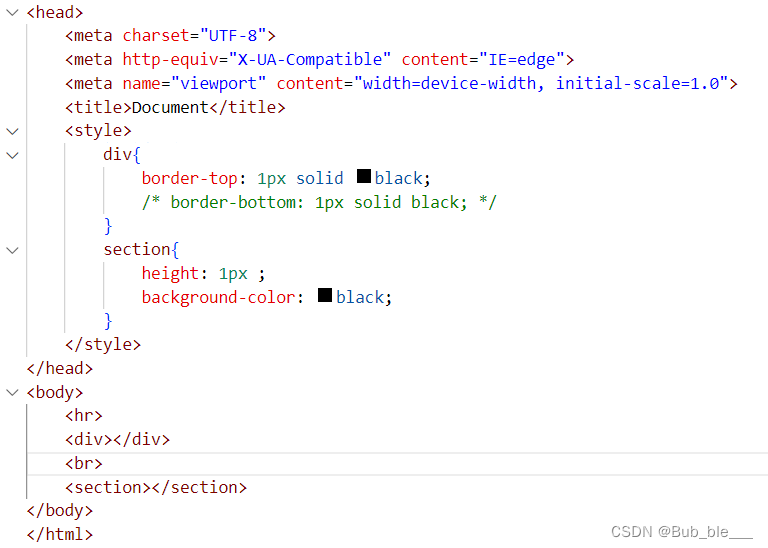The image size is (768, 548).
Task: Select the "UTF-8" value
Action: (233, 35)
